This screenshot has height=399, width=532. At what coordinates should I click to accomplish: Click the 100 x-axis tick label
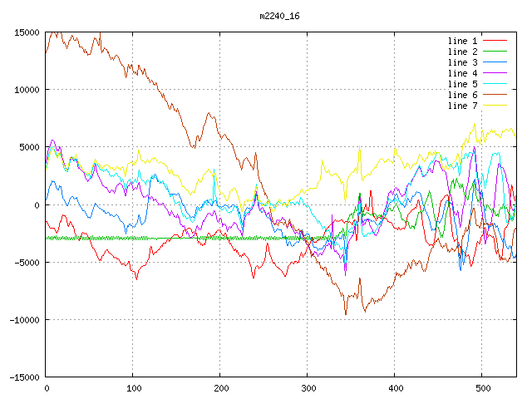tap(133, 388)
